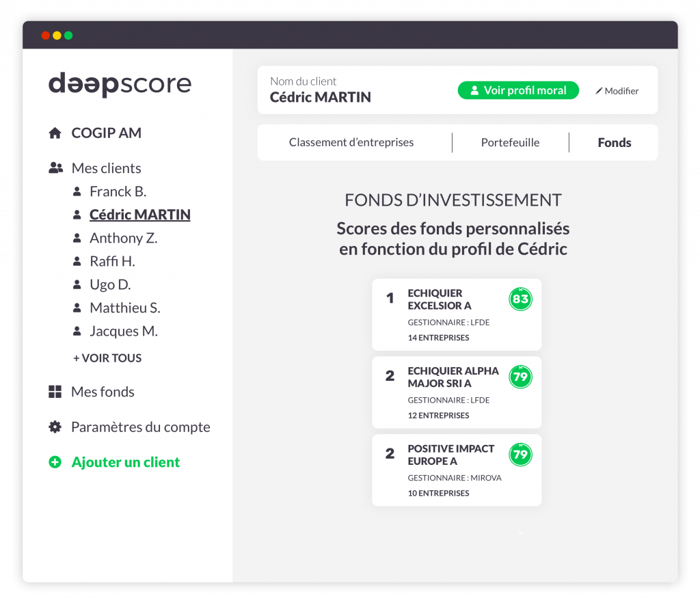Click the person icon beside Franck B.

(x=77, y=191)
